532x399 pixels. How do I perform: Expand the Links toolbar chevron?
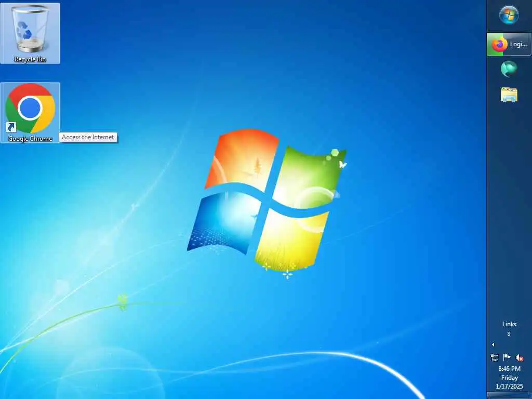(509, 334)
